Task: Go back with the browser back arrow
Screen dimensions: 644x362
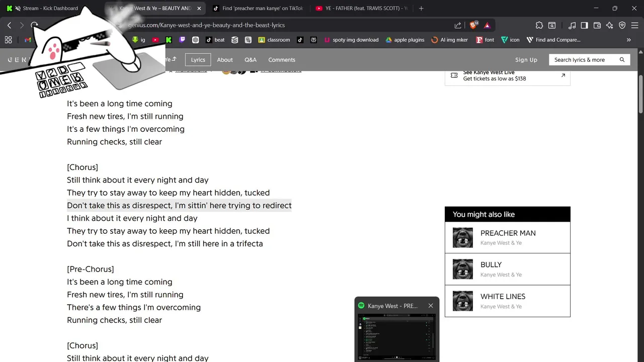Action: pos(9,25)
